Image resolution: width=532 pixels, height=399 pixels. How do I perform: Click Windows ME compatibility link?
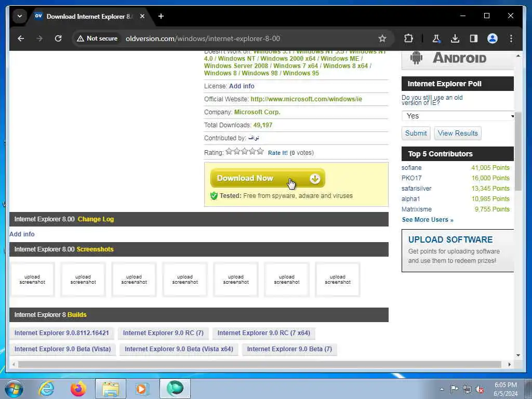pos(340,58)
